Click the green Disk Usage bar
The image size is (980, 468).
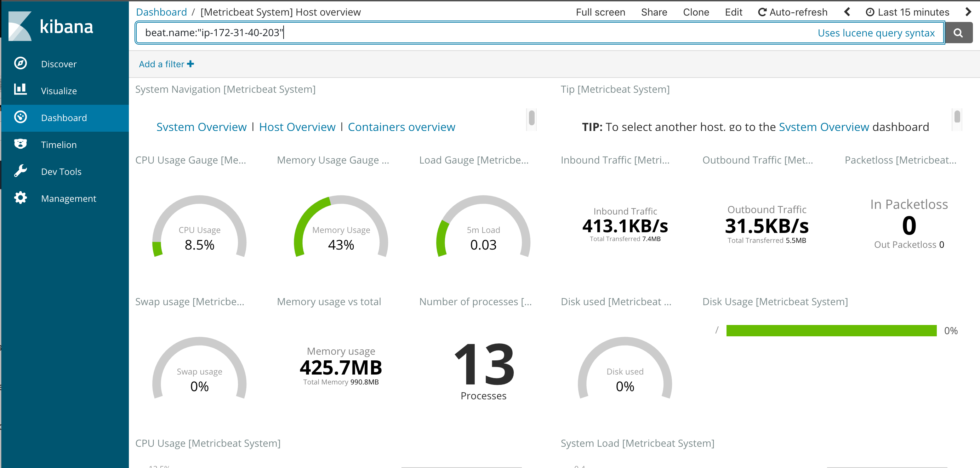point(831,331)
